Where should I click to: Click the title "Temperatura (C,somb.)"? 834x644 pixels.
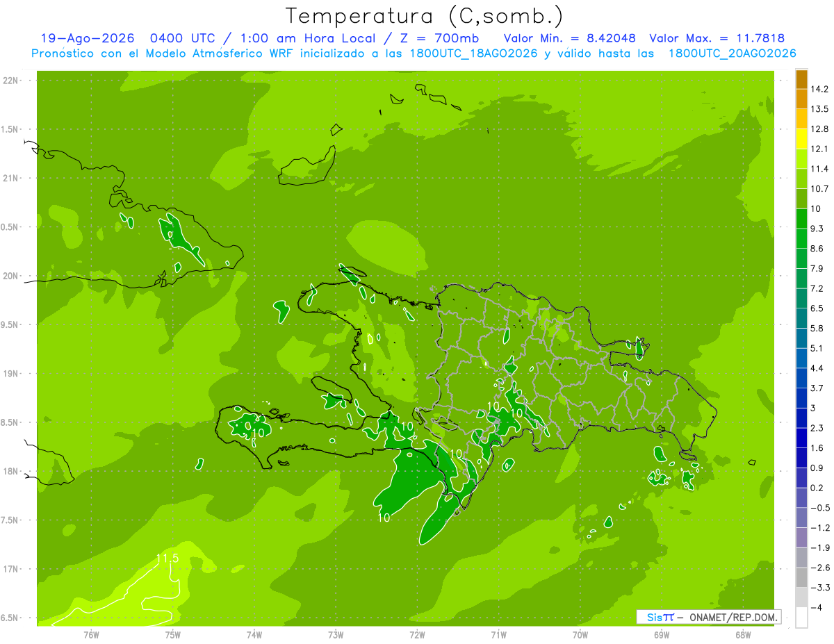pyautogui.click(x=425, y=16)
